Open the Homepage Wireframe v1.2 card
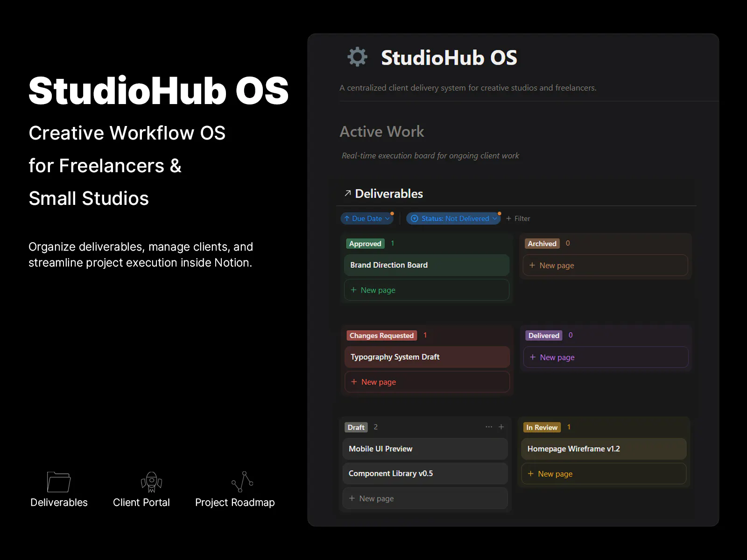The height and width of the screenshot is (560, 747). tap(604, 449)
